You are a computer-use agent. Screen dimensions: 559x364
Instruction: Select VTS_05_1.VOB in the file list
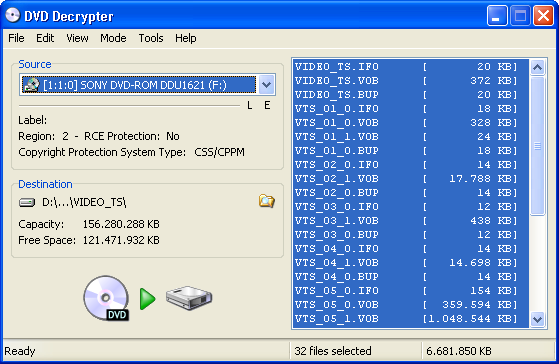(410, 319)
